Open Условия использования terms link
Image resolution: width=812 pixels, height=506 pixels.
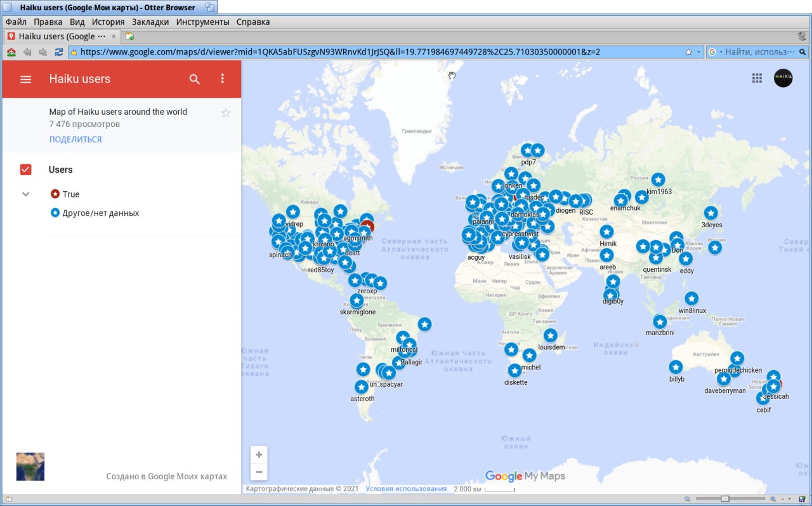pos(406,489)
